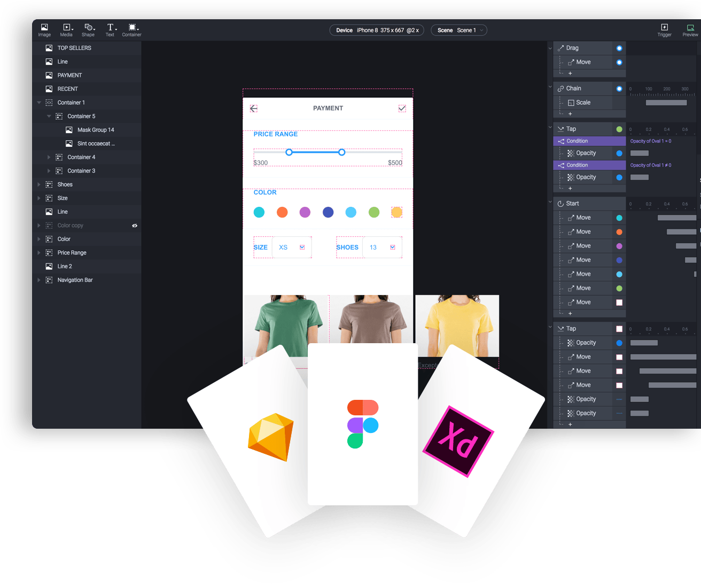This screenshot has height=588, width=701.
Task: Select the Image tool in the toolbar
Action: pyautogui.click(x=44, y=30)
